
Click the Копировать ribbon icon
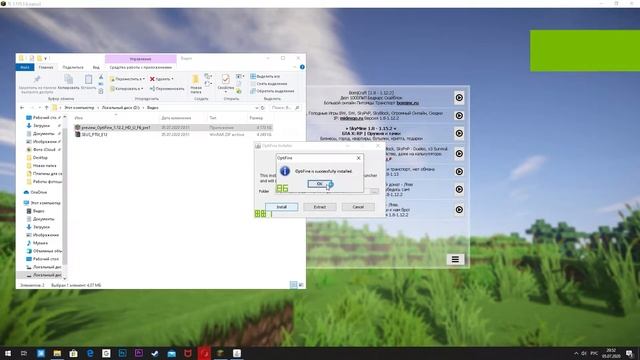coord(69,79)
